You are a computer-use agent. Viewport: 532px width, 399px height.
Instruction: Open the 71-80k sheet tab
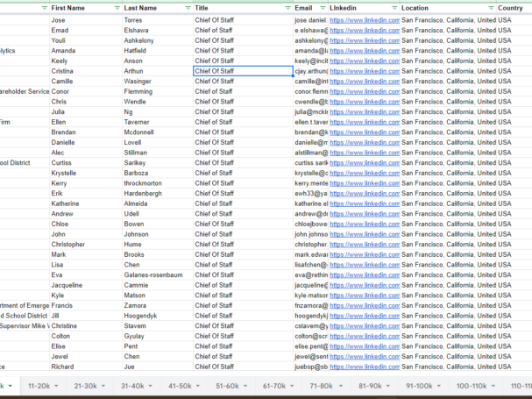pos(321,386)
